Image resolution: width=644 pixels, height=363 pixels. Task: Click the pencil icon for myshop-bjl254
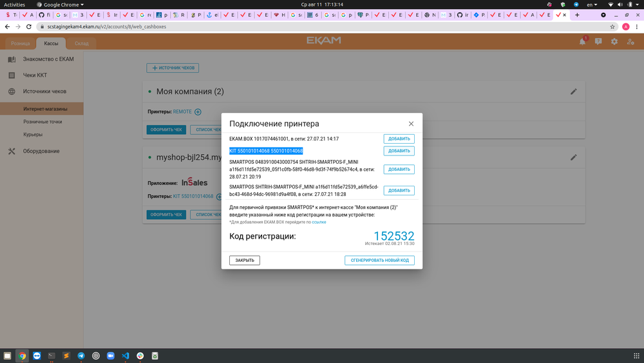click(574, 157)
